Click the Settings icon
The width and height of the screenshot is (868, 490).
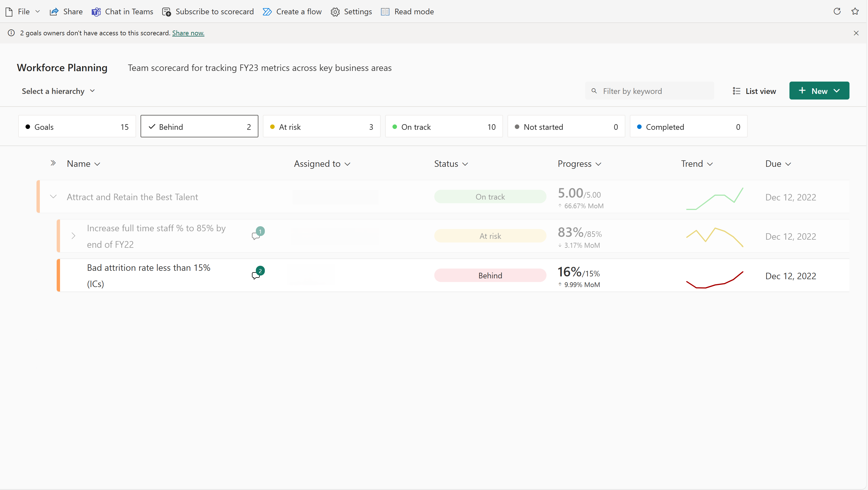pyautogui.click(x=336, y=11)
